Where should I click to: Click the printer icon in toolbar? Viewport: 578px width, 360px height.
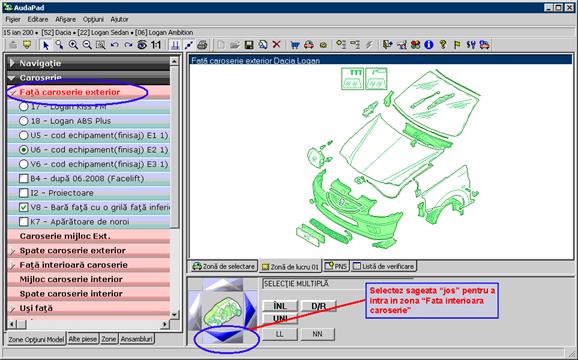(x=202, y=45)
